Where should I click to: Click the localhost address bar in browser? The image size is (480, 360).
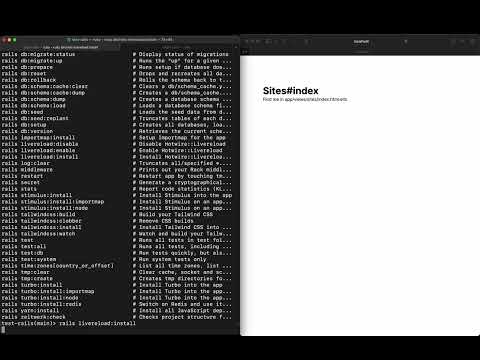click(361, 42)
